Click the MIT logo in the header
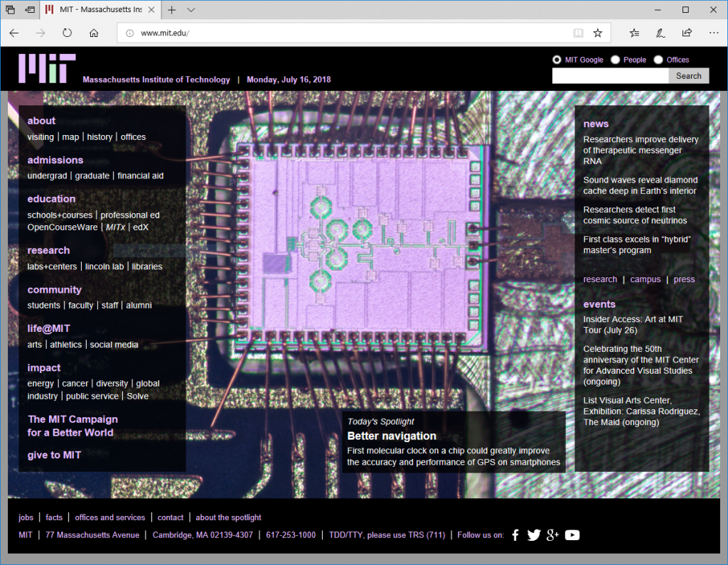The height and width of the screenshot is (565, 728). [47, 68]
